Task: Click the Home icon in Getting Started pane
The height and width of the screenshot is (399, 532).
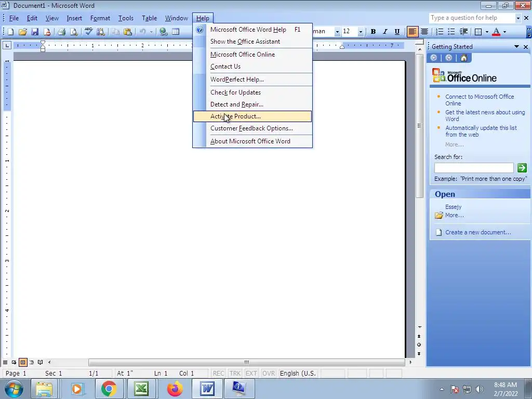Action: tap(464, 58)
